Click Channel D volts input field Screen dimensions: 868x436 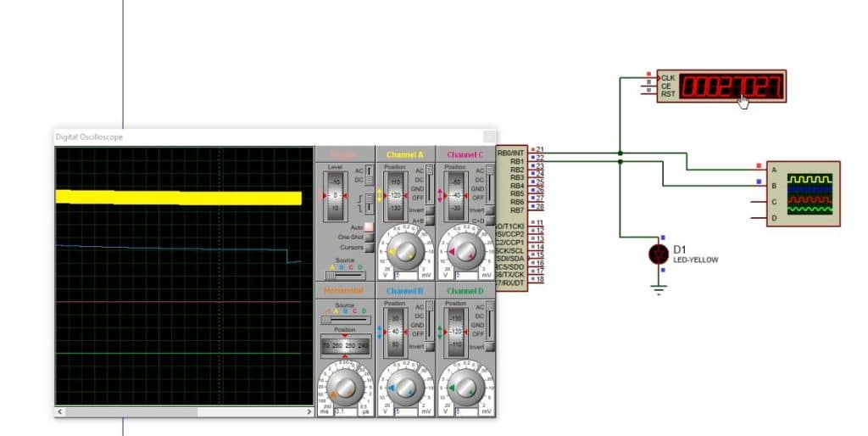tap(467, 412)
